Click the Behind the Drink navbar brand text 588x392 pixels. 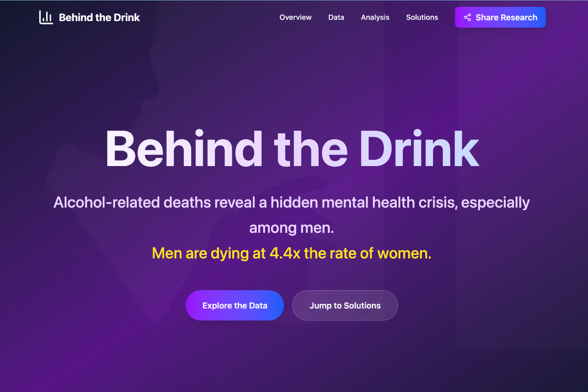[99, 17]
